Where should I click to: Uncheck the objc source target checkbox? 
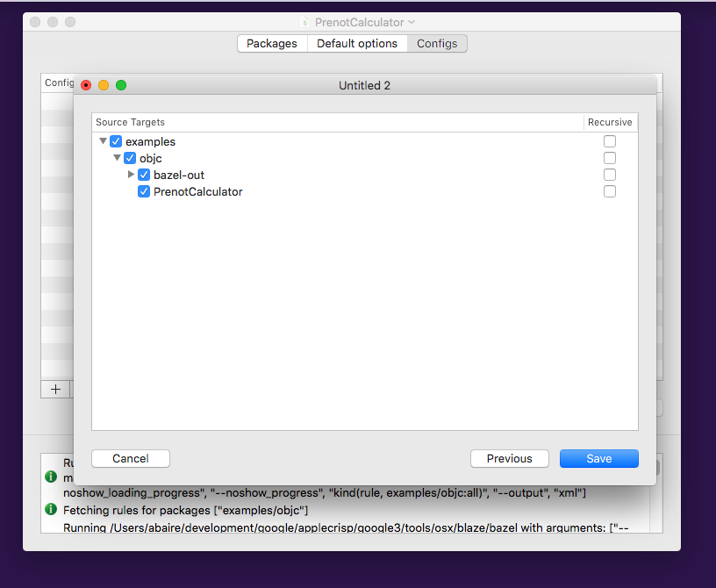130,158
